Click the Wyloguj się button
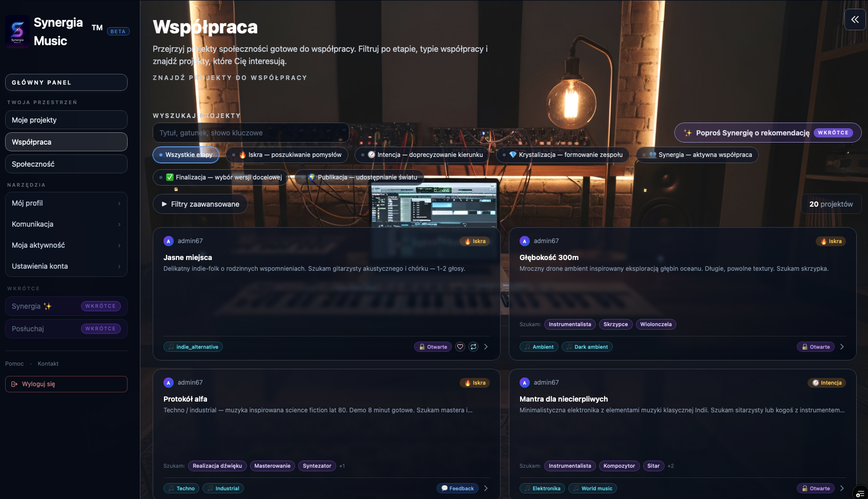The width and height of the screenshot is (868, 499). [x=66, y=384]
